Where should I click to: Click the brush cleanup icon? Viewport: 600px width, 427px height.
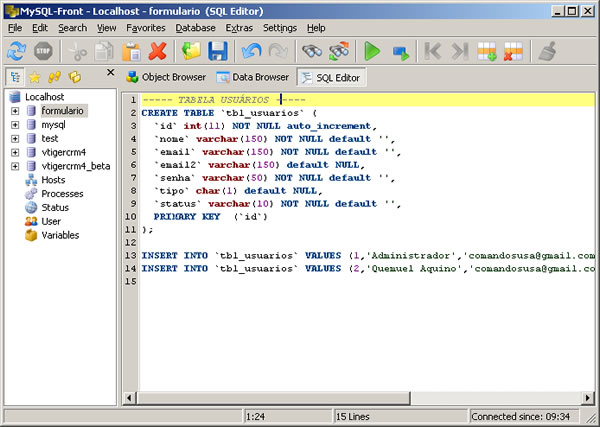[x=547, y=51]
